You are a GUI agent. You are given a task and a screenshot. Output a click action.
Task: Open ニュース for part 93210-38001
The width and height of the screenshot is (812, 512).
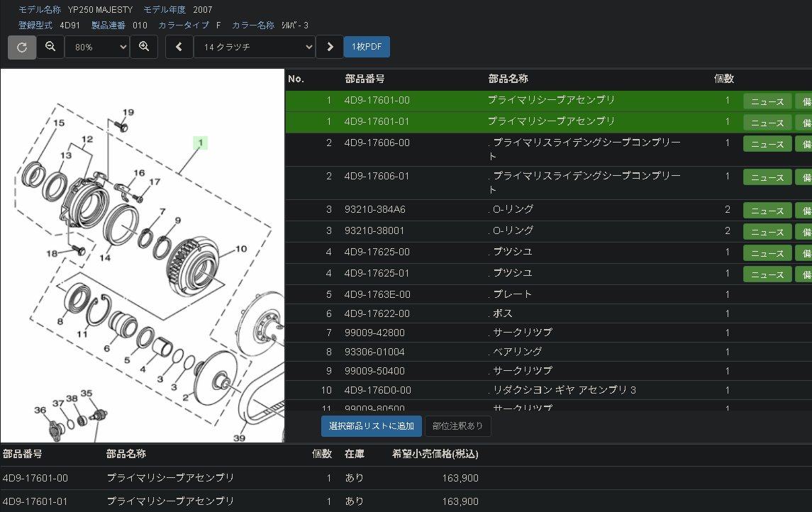click(767, 232)
